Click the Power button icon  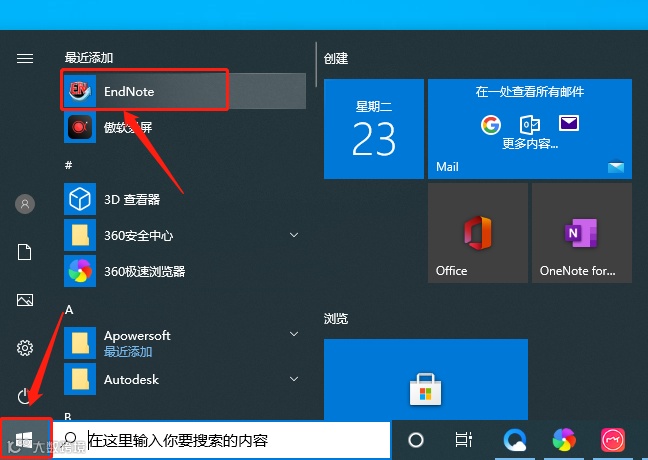point(25,396)
